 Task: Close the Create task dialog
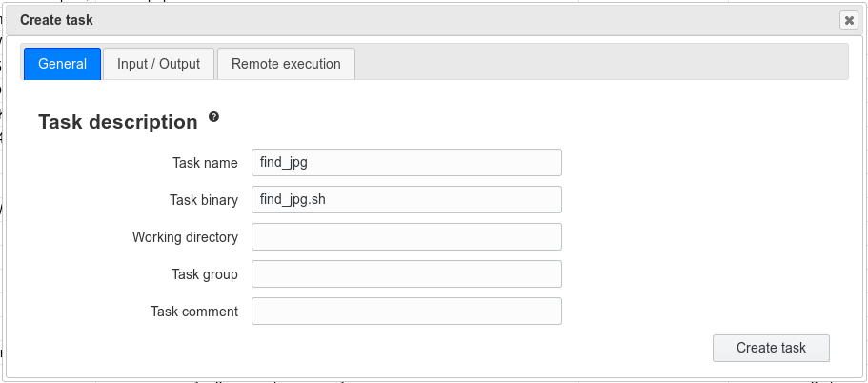click(x=849, y=20)
